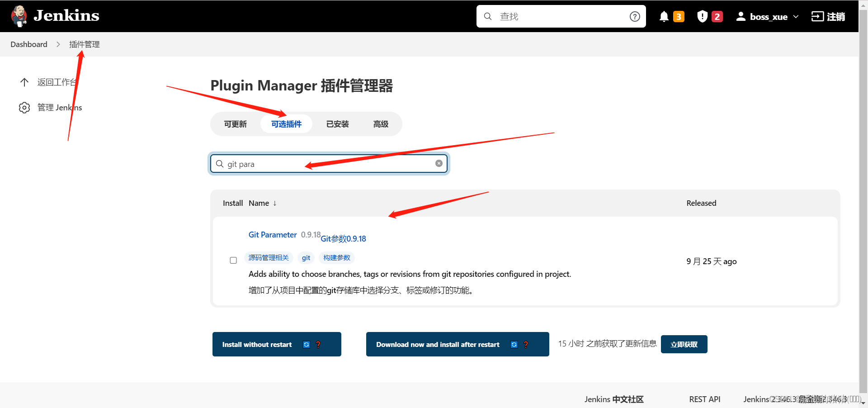
Task: Switch to the 已安装 tab
Action: tap(338, 124)
